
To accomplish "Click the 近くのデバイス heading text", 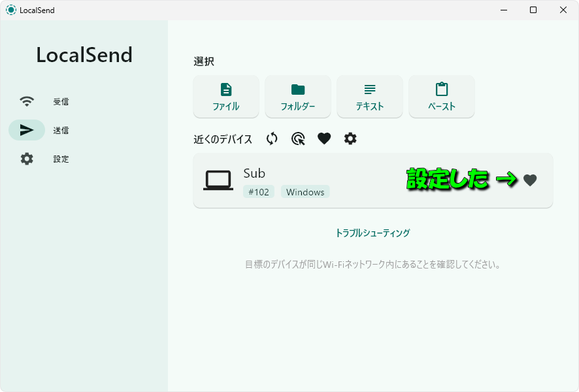I will [223, 139].
